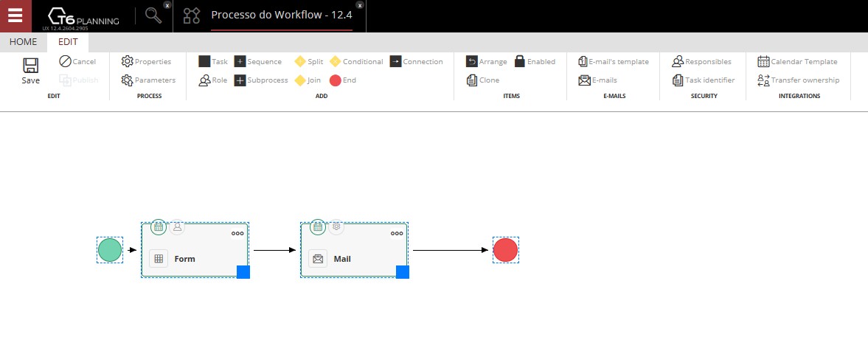Click Arrange in Items group

(487, 61)
